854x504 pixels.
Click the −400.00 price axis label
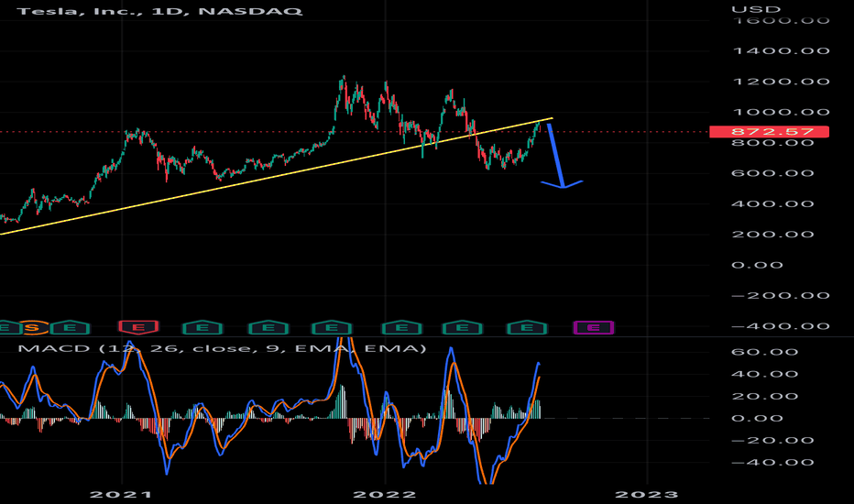coord(781,326)
